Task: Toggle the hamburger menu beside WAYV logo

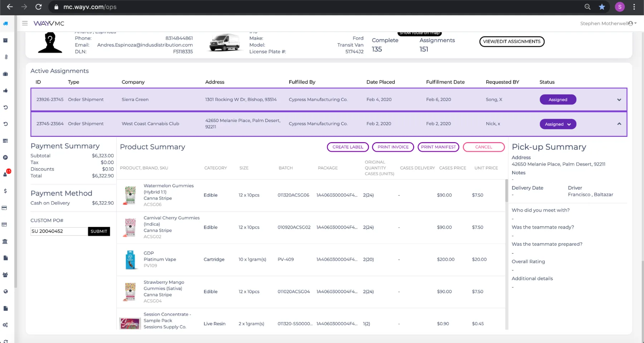Action: click(x=25, y=23)
